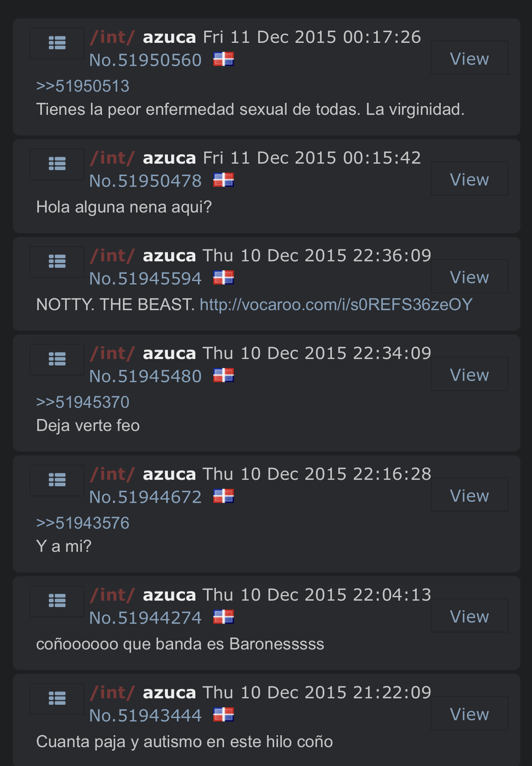Follow the quoted reply link >>51943576

[83, 523]
